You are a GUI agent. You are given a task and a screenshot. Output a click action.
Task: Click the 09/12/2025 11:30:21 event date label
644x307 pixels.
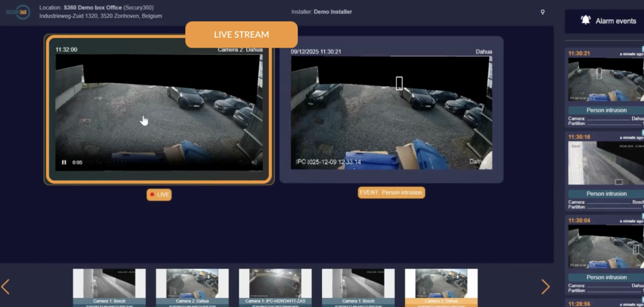coord(316,52)
